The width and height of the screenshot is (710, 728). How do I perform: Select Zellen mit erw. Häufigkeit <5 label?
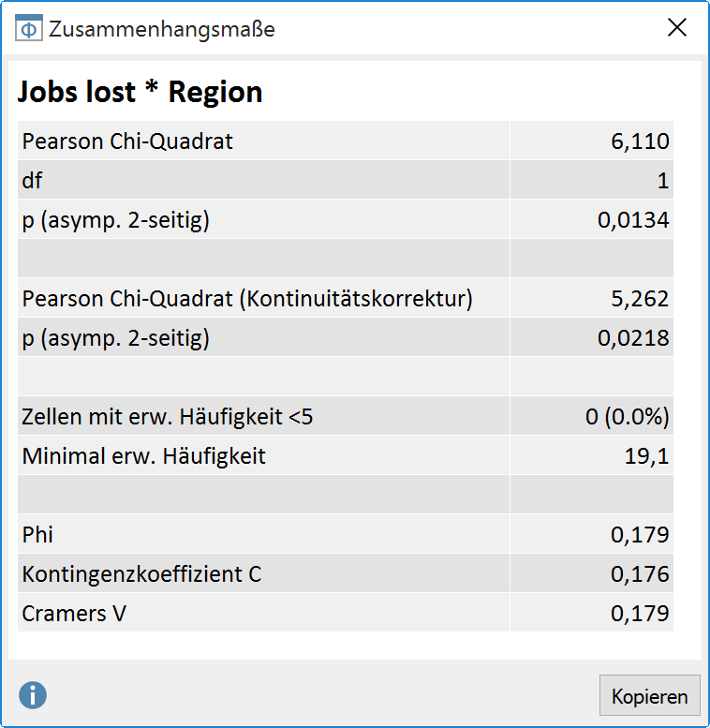coord(167,417)
